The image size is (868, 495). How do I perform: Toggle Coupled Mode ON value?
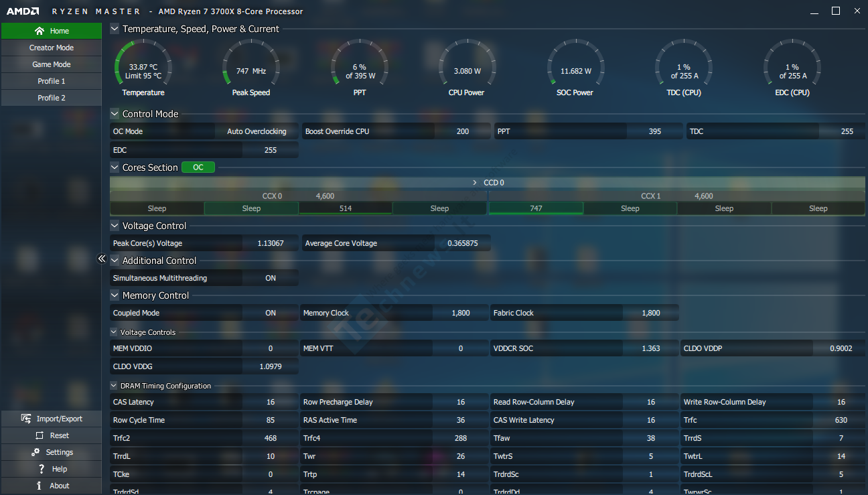pos(271,313)
